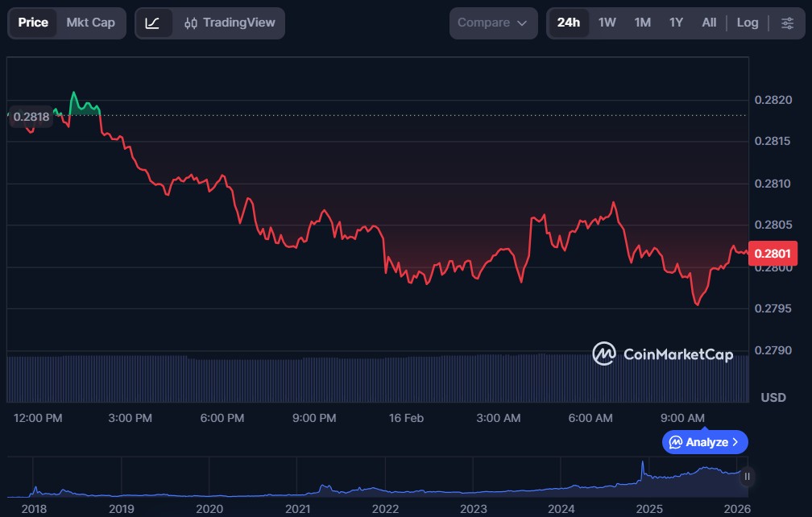The image size is (812, 517).
Task: Click the 0.2818 opening price label
Action: (31, 117)
